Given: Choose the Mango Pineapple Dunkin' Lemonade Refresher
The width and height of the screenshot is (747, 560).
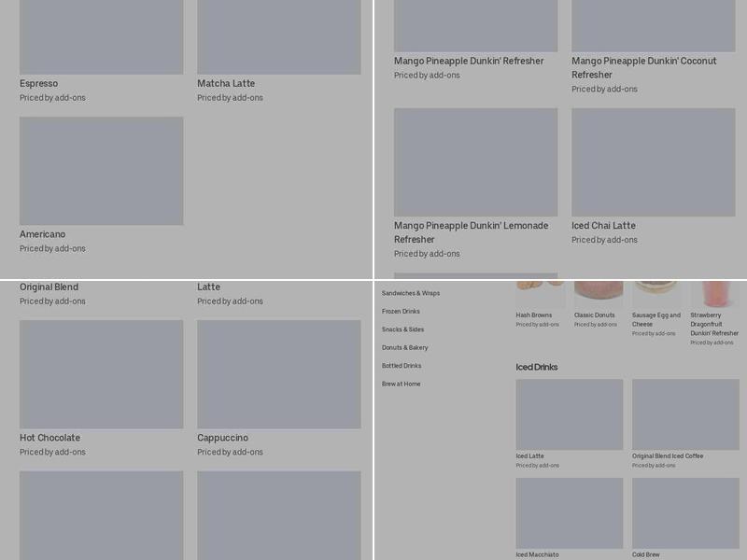Looking at the screenshot, I should (475, 163).
